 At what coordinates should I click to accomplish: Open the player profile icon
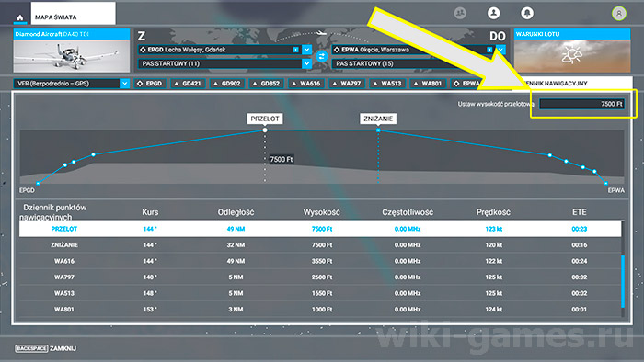pos(494,13)
